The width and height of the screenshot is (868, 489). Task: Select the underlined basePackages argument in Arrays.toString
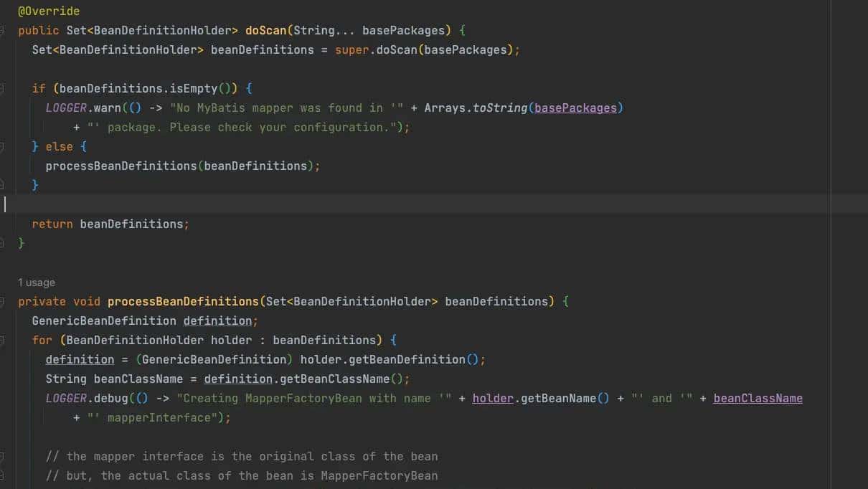coord(575,108)
